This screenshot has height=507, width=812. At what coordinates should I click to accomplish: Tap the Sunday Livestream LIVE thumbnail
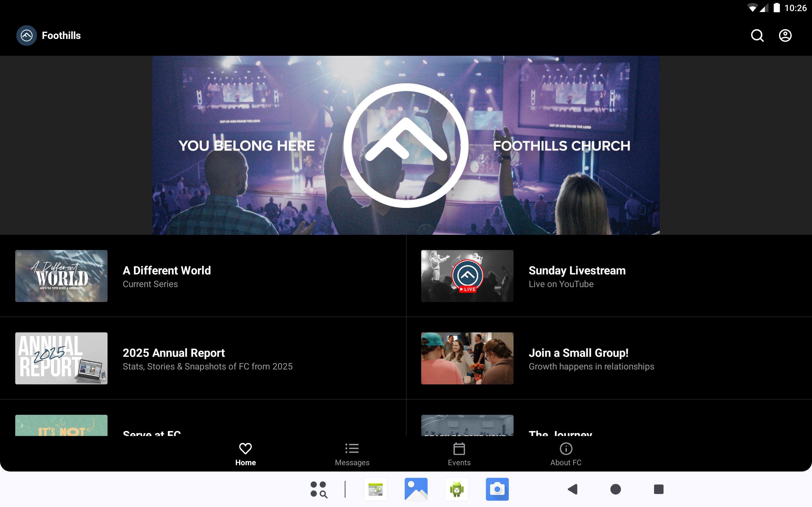tap(467, 276)
